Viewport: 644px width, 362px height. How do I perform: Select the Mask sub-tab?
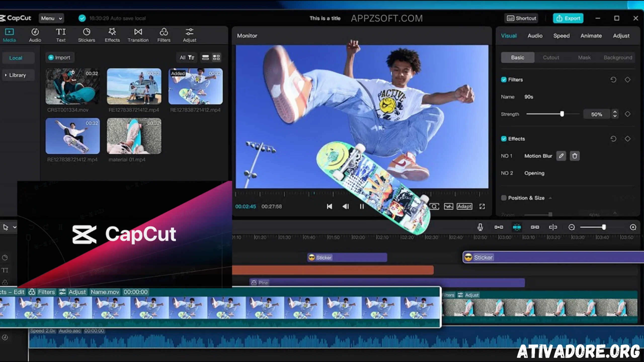pyautogui.click(x=584, y=58)
